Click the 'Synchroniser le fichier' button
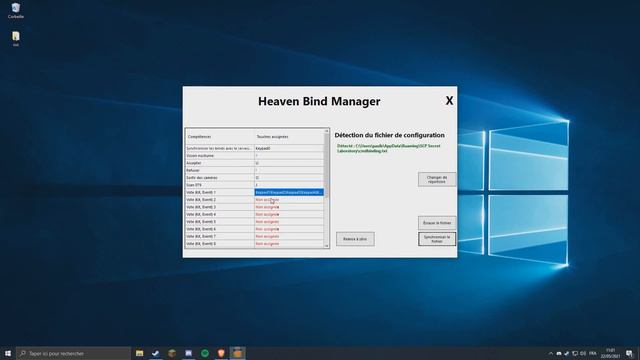640x360 pixels. (437, 239)
